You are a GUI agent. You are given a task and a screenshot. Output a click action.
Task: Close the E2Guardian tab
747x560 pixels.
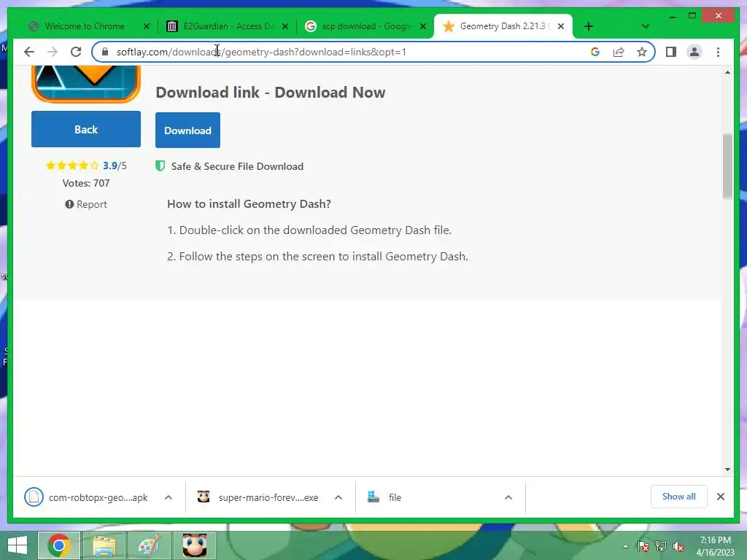click(x=285, y=26)
